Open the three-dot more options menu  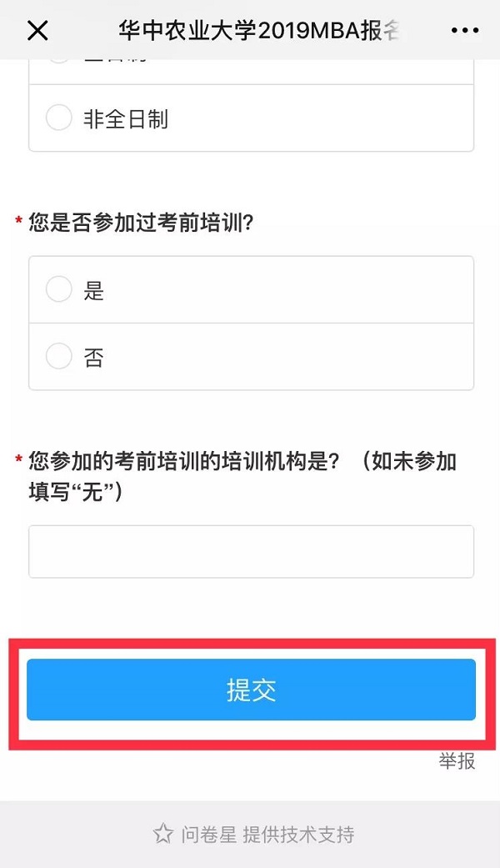[x=464, y=31]
